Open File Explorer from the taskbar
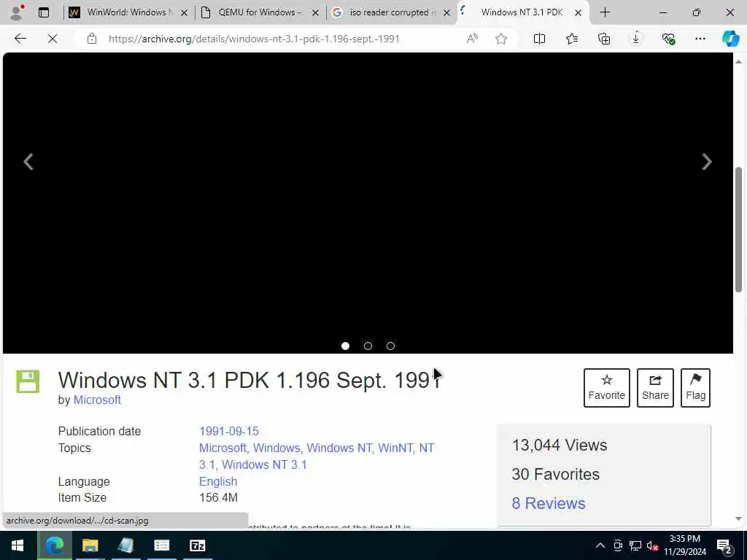Viewport: 747px width, 560px height. [x=90, y=545]
